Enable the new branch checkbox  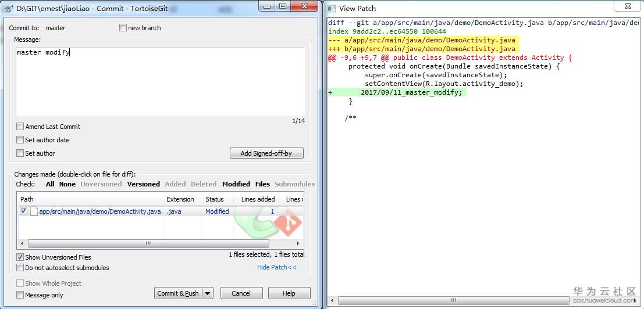(x=122, y=28)
